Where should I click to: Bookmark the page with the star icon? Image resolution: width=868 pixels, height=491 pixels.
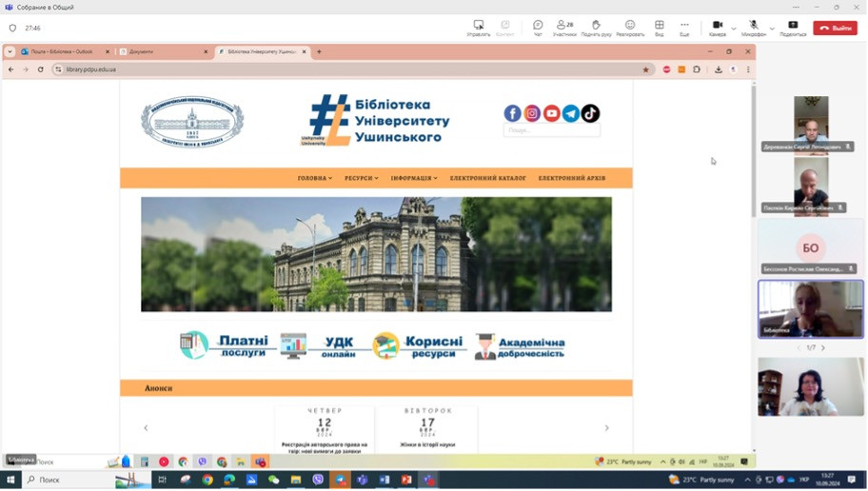pyautogui.click(x=645, y=69)
